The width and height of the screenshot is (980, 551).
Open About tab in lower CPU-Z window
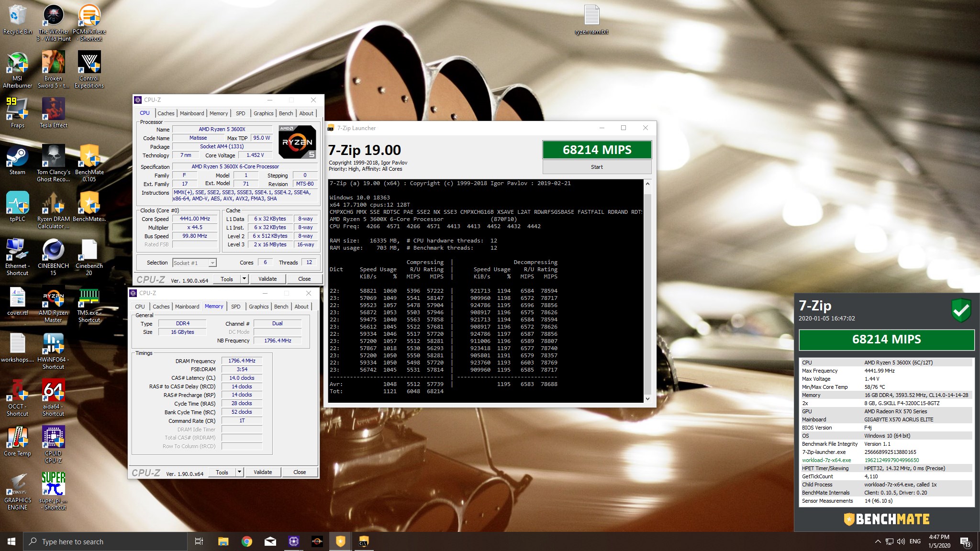301,307
